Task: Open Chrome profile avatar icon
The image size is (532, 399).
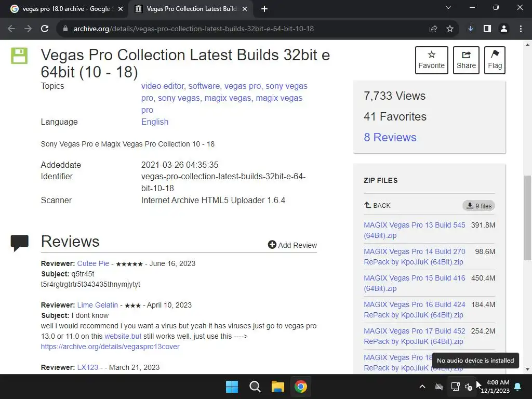Action: coord(504,29)
